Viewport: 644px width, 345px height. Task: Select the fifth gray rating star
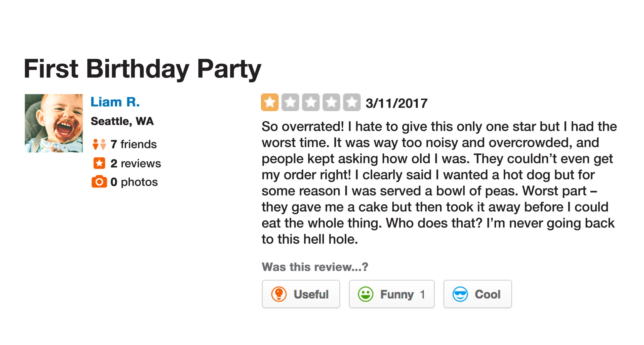tap(352, 102)
